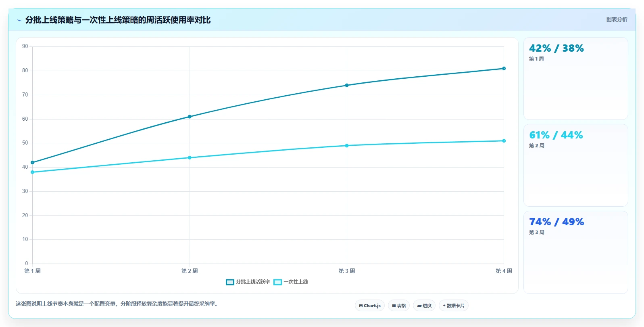Screen dimensions: 644x327
Task: Toggle the 分批上线活跃率 legend swatch
Action: click(x=230, y=282)
